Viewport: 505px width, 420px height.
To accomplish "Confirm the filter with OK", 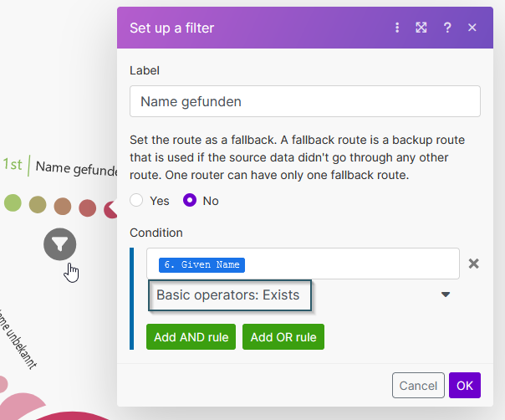I will pyautogui.click(x=464, y=386).
